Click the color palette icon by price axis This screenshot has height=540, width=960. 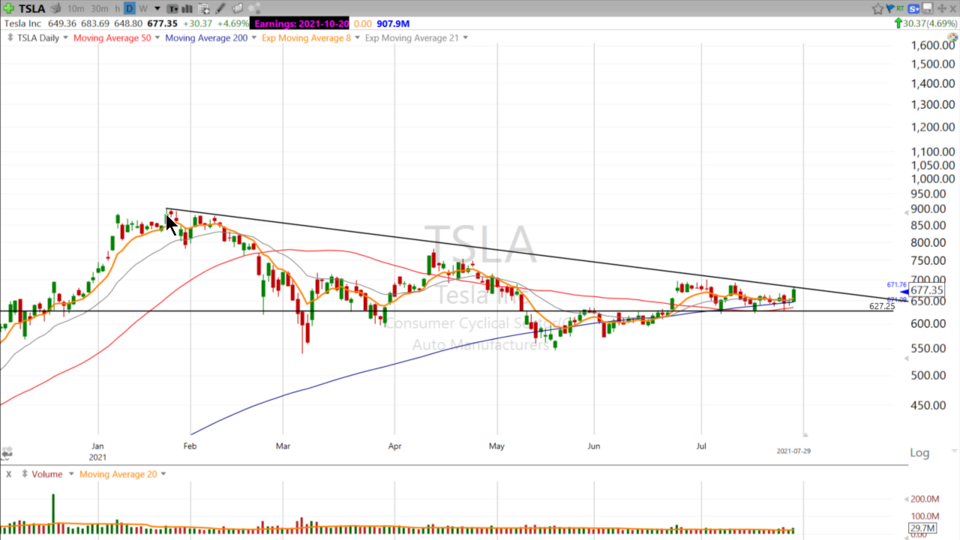953,37
